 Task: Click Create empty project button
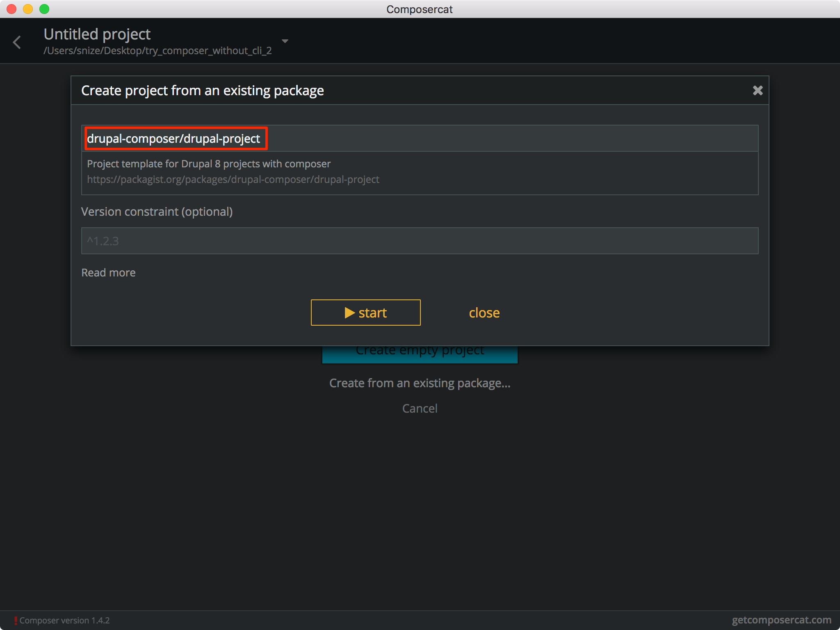point(420,354)
